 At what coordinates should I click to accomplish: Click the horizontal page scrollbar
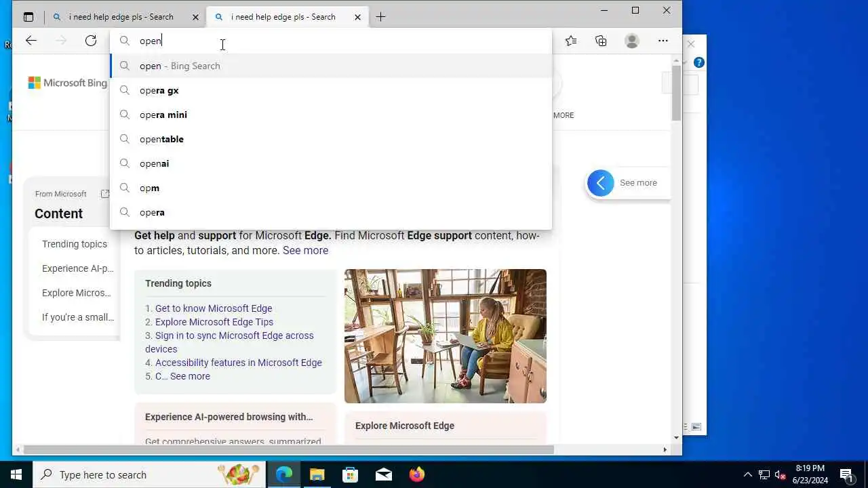(x=289, y=449)
